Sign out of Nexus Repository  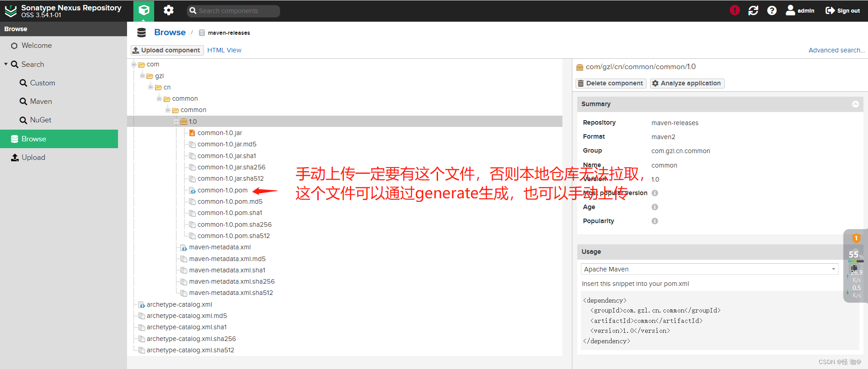pos(843,10)
